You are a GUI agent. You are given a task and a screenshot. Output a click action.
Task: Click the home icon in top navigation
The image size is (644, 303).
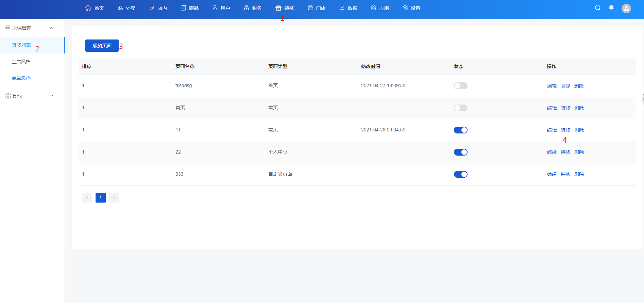pos(88,8)
